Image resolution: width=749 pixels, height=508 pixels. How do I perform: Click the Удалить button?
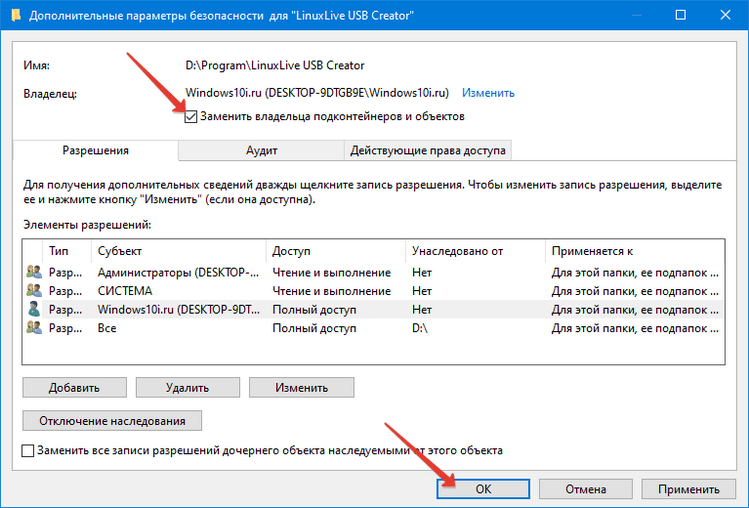pyautogui.click(x=188, y=388)
